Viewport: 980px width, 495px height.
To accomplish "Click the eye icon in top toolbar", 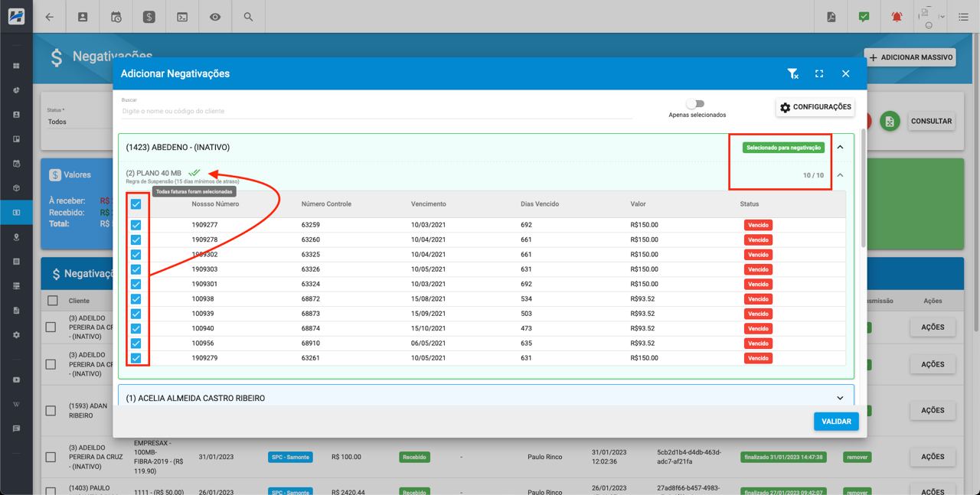I will click(215, 17).
